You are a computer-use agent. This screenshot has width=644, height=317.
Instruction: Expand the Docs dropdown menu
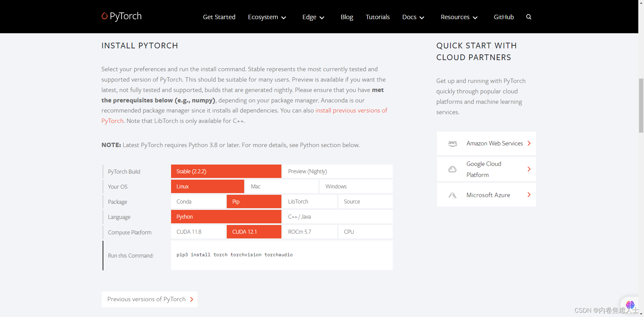[413, 17]
